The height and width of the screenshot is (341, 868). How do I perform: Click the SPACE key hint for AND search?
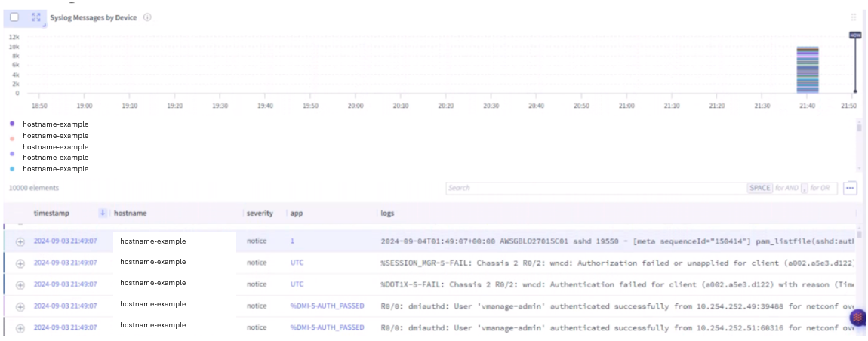(759, 188)
